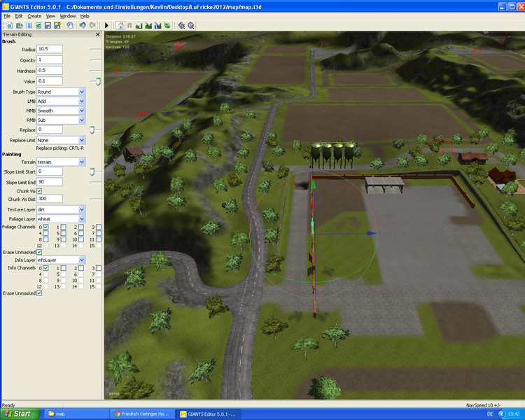Select the Terrain sculpt mode icon
525x420 pixels.
(x=139, y=25)
